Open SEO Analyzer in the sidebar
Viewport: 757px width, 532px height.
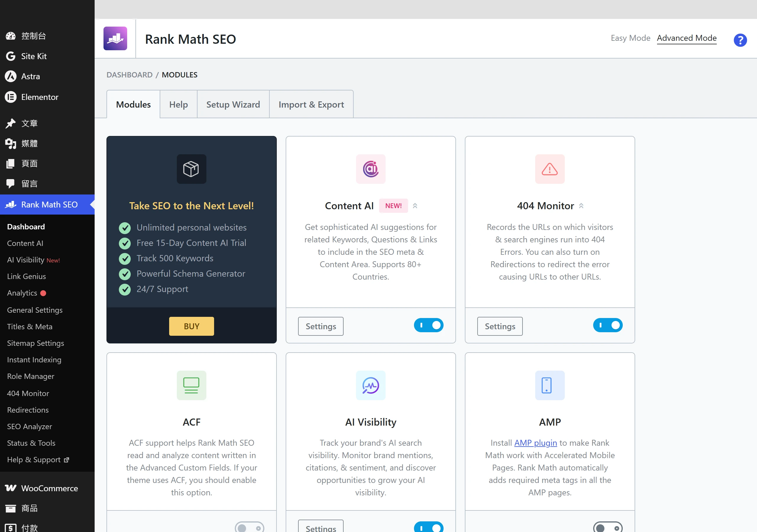tap(29, 426)
